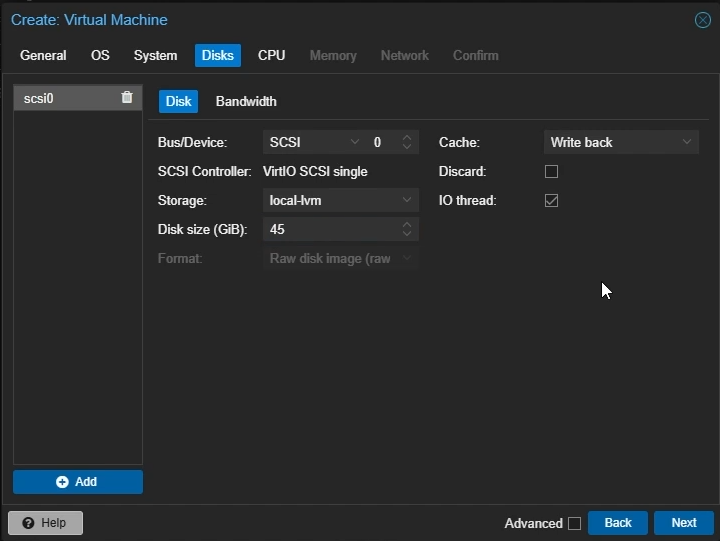This screenshot has height=541, width=720.
Task: Click Next to proceed
Action: [x=683, y=523]
